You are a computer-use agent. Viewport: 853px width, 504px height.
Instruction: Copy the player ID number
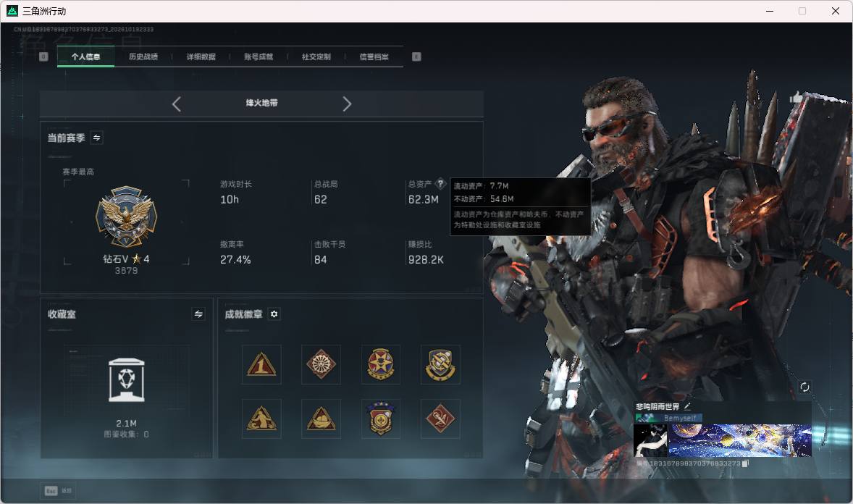pyautogui.click(x=745, y=463)
